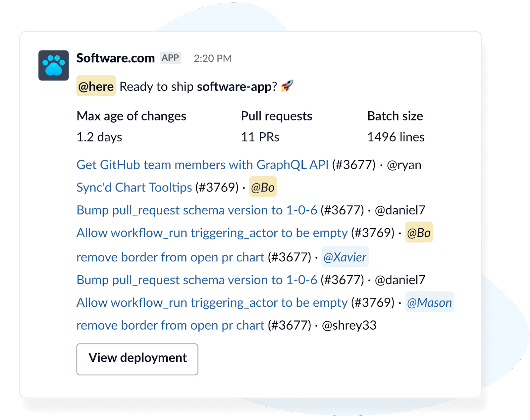Open remove border from open pr chart link beside @shrey33

click(170, 326)
